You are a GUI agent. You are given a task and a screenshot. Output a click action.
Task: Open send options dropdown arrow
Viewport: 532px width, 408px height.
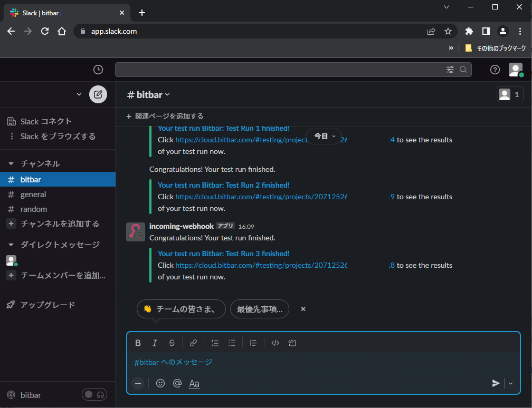(x=510, y=383)
